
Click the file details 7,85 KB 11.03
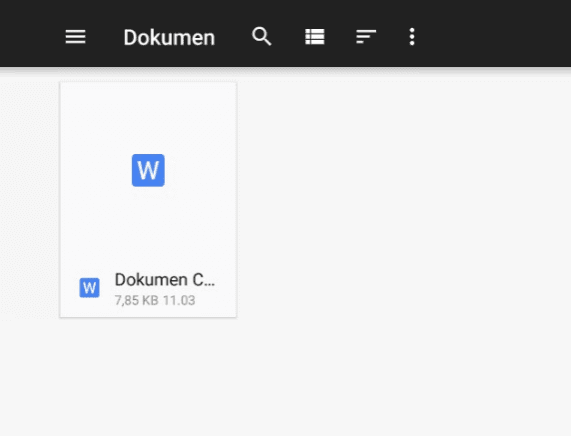pyautogui.click(x=155, y=301)
